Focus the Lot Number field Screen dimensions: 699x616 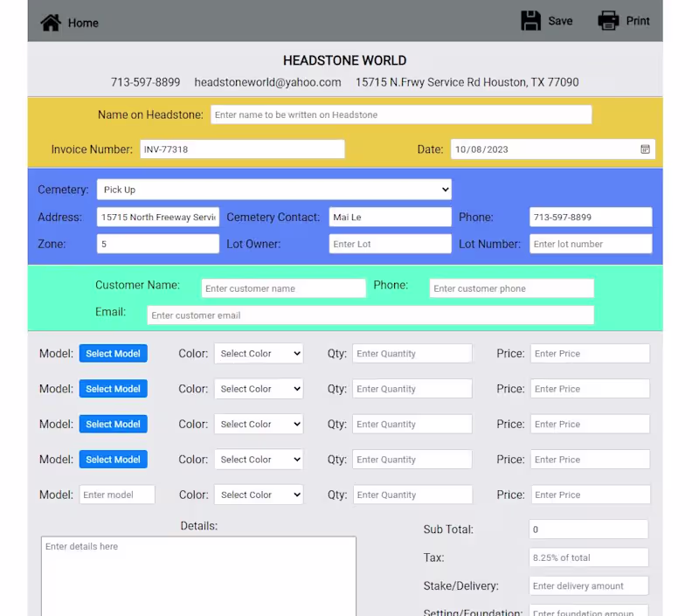(x=591, y=244)
